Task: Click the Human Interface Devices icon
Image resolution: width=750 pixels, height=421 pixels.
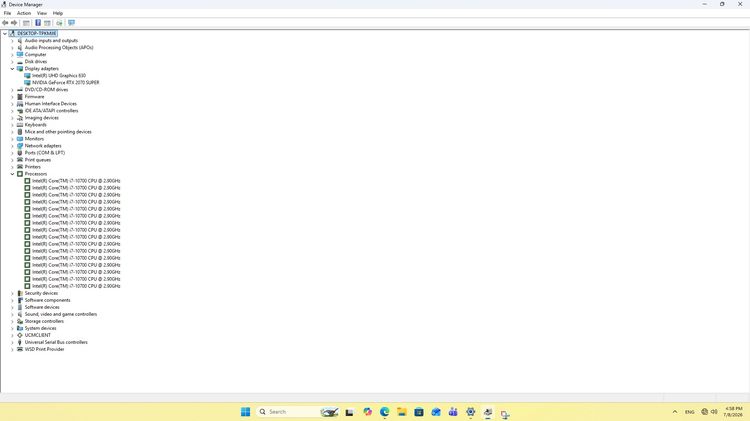Action: click(x=20, y=104)
